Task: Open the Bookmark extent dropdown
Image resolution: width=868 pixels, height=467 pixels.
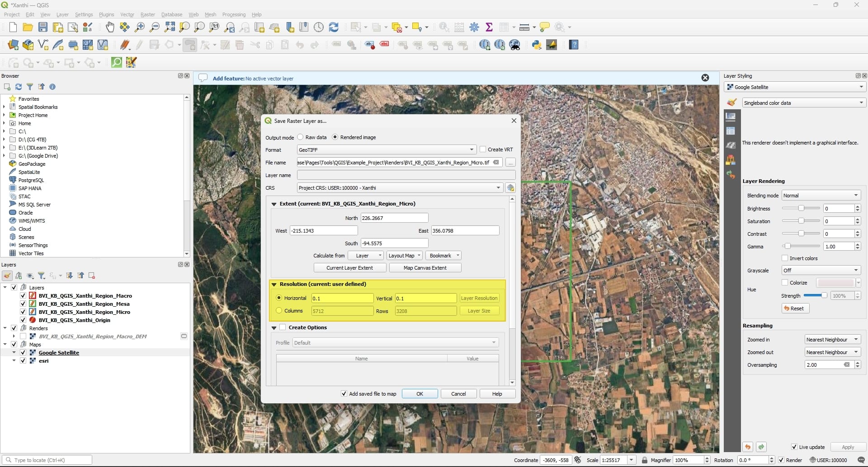Action: tap(443, 256)
